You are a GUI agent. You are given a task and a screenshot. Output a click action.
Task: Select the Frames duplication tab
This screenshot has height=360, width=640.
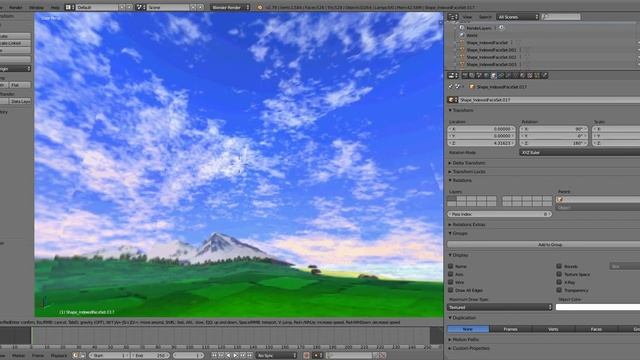tap(510, 329)
